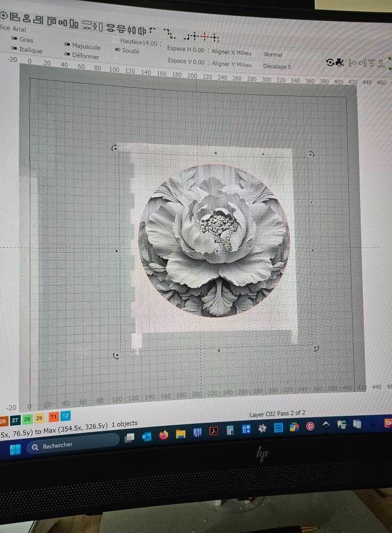
Task: Click the distribute vertically spaced icon
Action: point(111,28)
